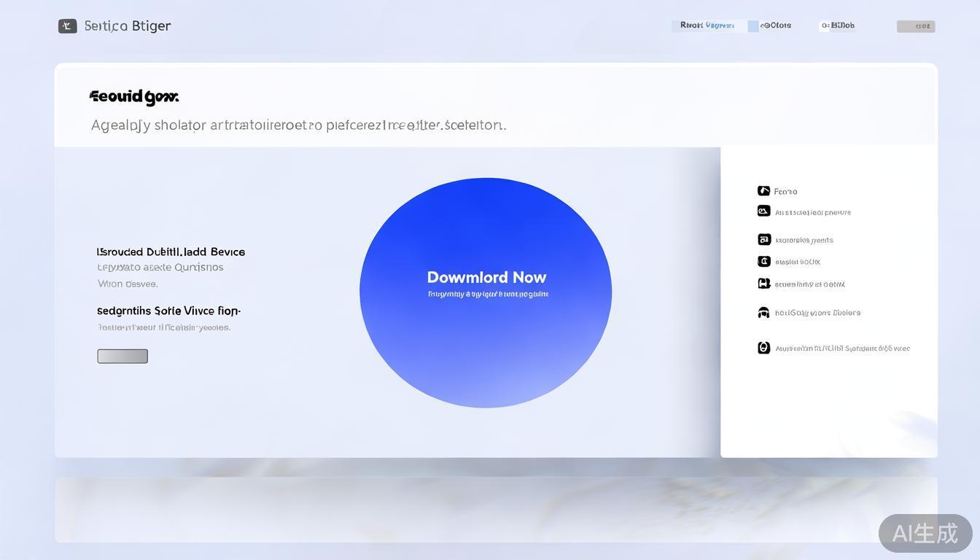Click the logo icon beside Sertica Btiger

[x=67, y=26]
